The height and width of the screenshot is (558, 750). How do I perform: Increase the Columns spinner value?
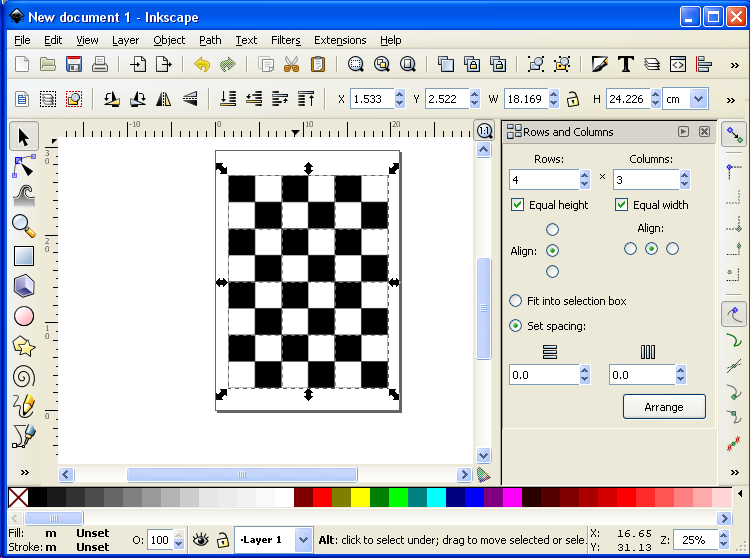(x=684, y=175)
